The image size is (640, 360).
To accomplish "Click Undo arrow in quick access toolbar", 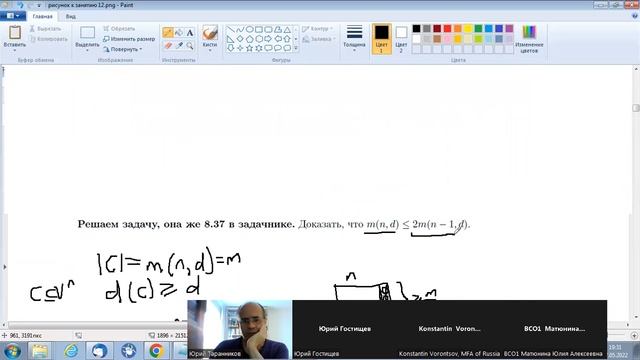I will tap(20, 5).
